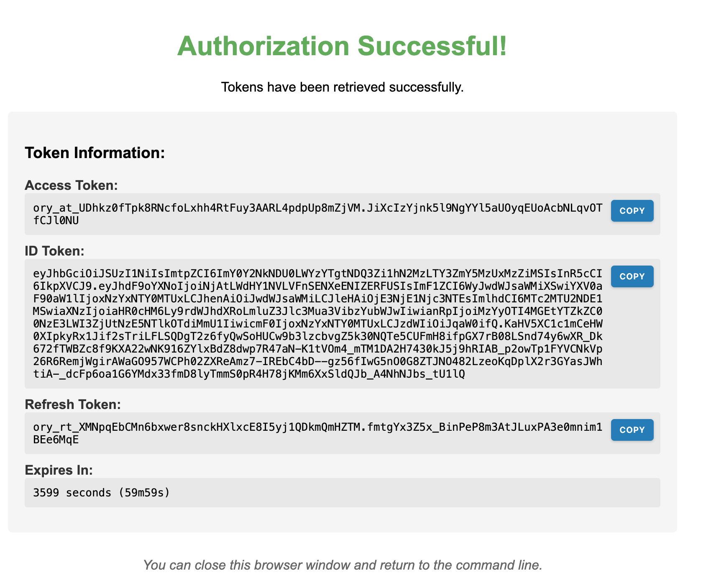Click the 'Token Information:' heading
Image resolution: width=706 pixels, height=588 pixels.
tap(95, 153)
